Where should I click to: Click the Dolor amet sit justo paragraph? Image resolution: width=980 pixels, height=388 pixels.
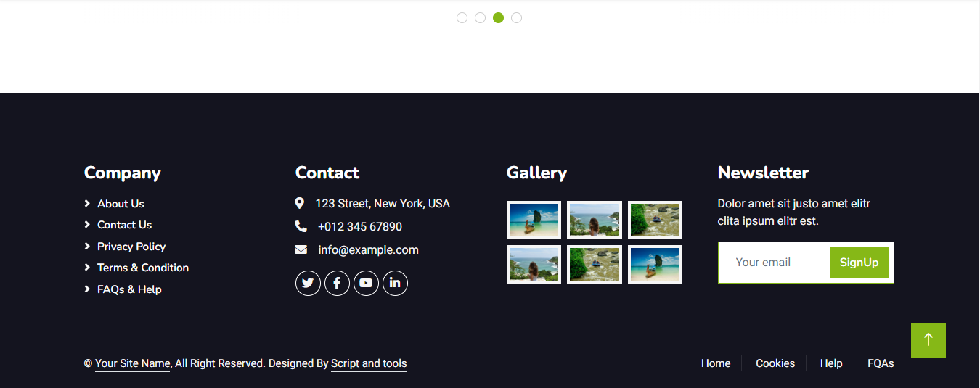pyautogui.click(x=794, y=212)
